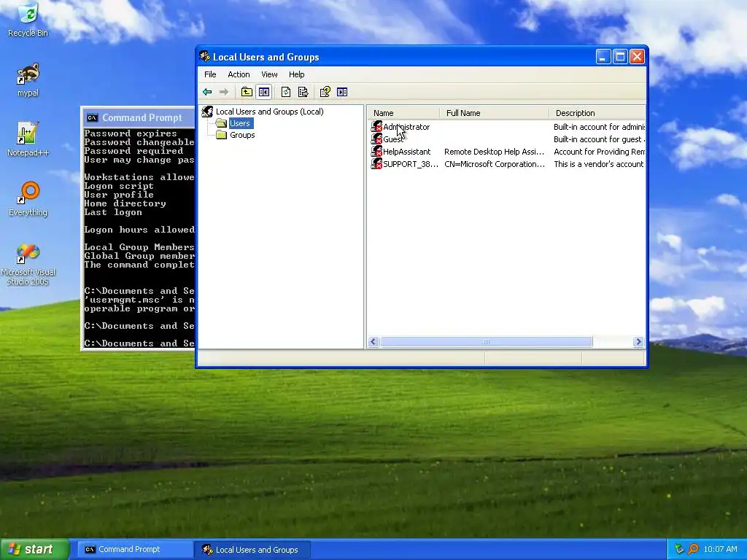The width and height of the screenshot is (747, 560).
Task: Sort by the Description column header
Action: click(x=597, y=113)
